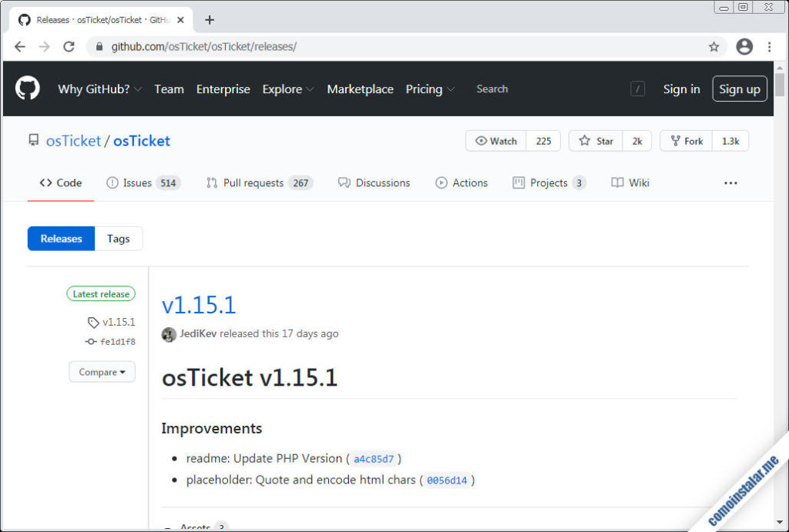Screen dimensions: 789x532
Task: Open the a4c85d7 commit link
Action: [374, 458]
